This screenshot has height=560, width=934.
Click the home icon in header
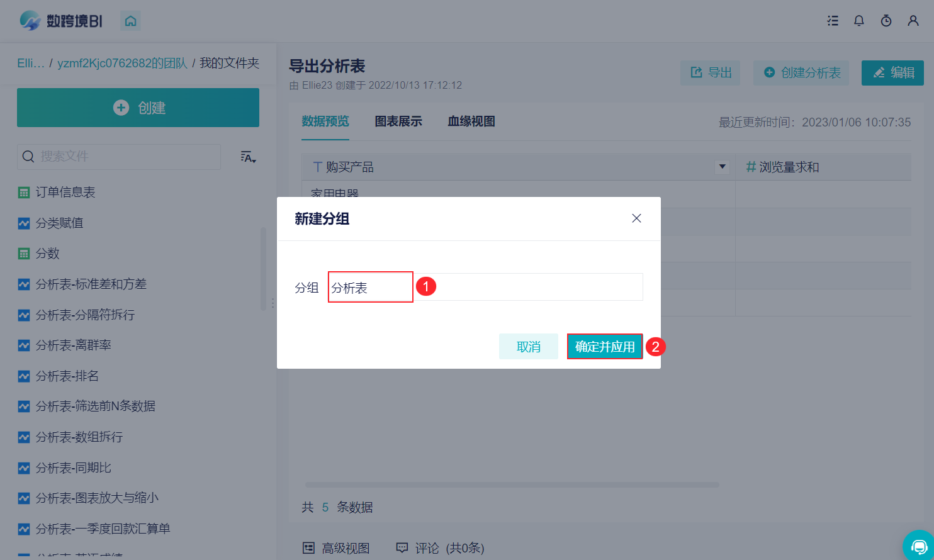(x=130, y=21)
